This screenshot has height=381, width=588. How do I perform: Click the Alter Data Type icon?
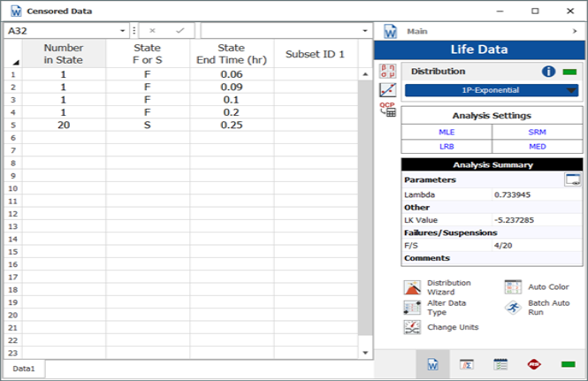[412, 307]
